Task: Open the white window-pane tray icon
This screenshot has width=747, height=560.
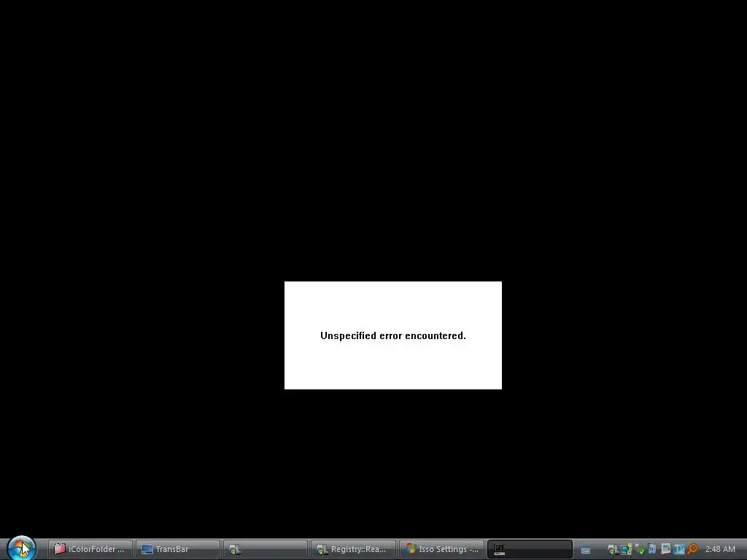Action: 665,549
